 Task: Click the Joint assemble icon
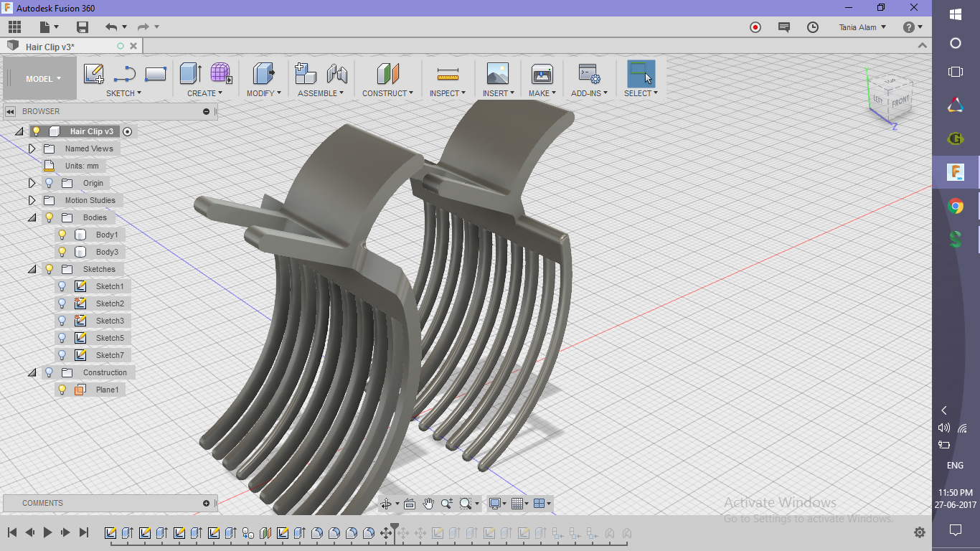[336, 73]
